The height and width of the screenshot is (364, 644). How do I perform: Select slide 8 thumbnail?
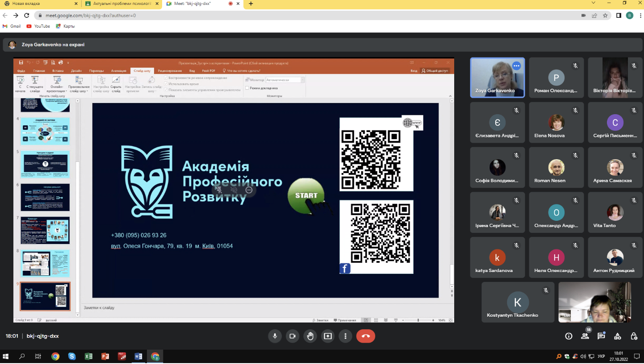[x=45, y=263]
